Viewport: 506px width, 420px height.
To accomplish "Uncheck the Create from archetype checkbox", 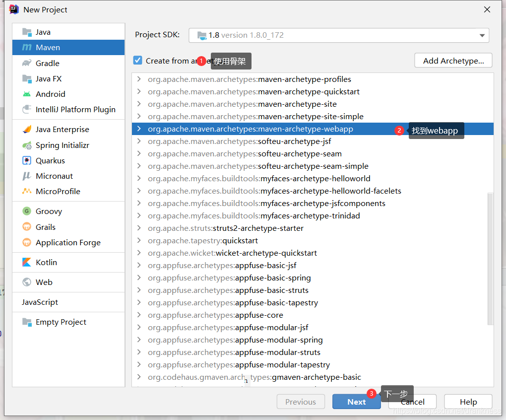I will (x=138, y=61).
